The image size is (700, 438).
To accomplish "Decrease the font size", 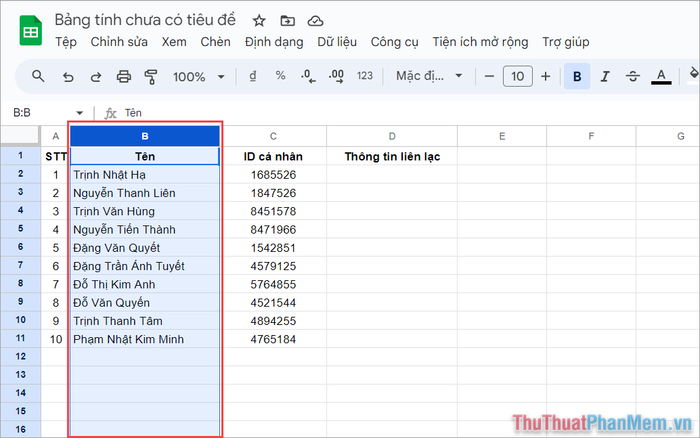I will point(489,76).
